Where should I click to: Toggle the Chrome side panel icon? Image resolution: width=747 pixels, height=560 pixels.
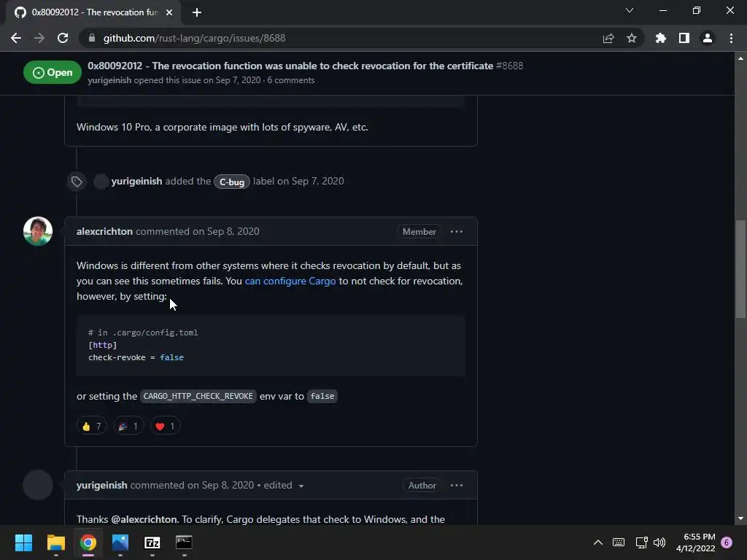(x=684, y=38)
